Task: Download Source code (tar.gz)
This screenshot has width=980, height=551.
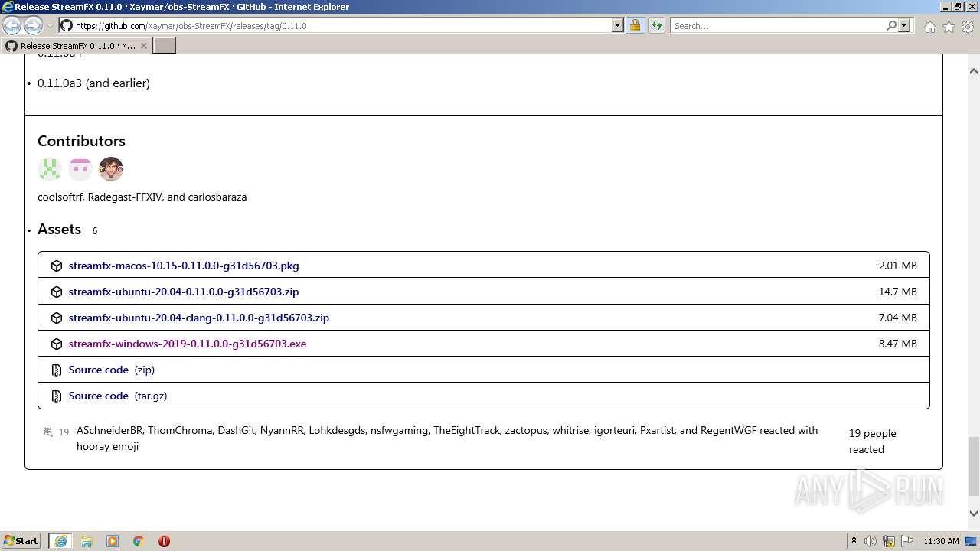Action: point(118,396)
